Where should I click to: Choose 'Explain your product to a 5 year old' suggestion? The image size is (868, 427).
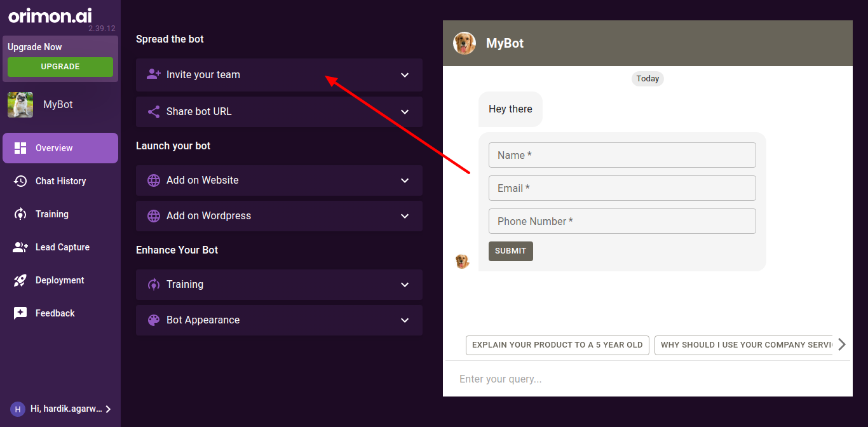(x=557, y=345)
